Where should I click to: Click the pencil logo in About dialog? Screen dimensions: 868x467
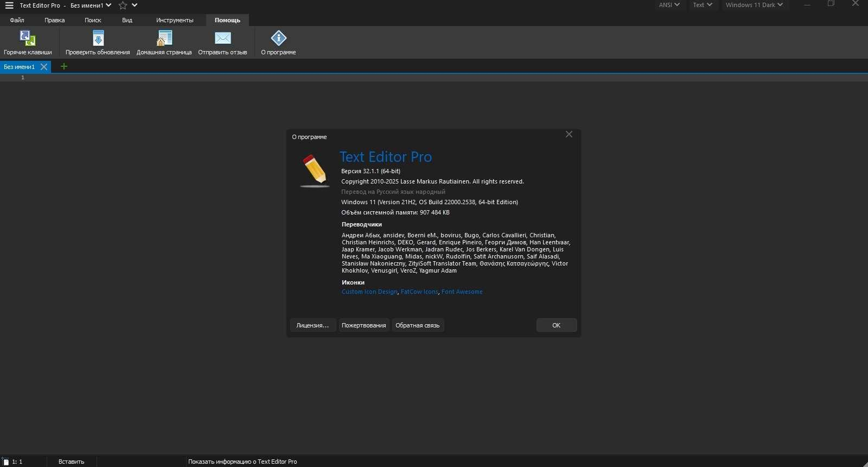(315, 170)
